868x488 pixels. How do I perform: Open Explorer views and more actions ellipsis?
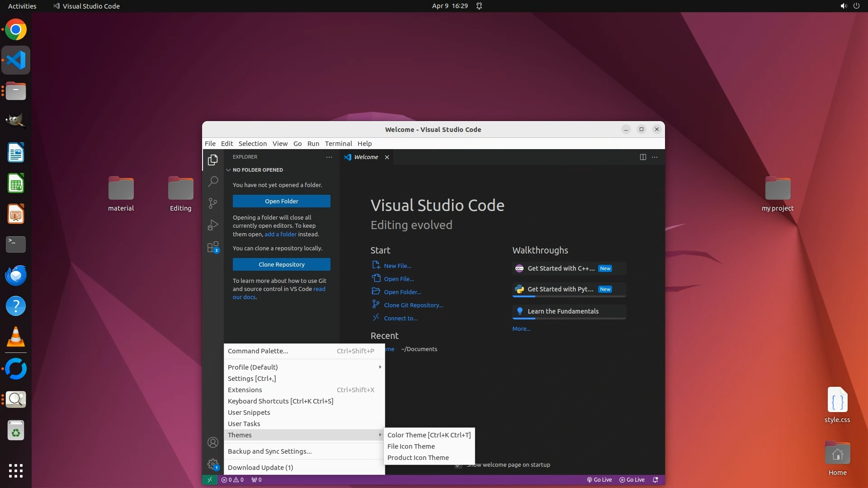(x=329, y=157)
